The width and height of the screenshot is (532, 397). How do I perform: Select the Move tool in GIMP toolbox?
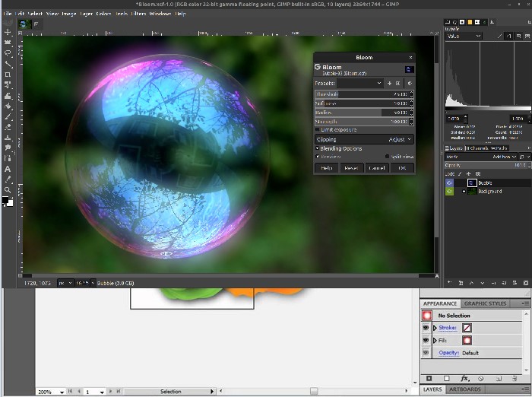coord(8,32)
